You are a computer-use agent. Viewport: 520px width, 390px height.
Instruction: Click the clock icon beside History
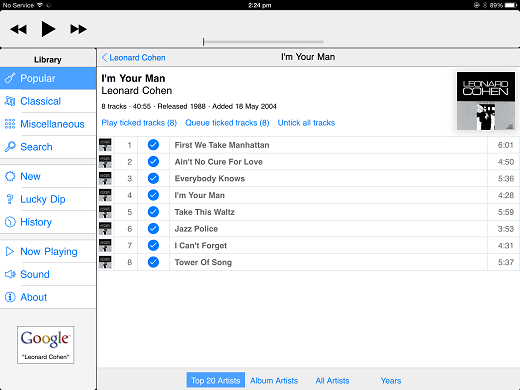10,222
